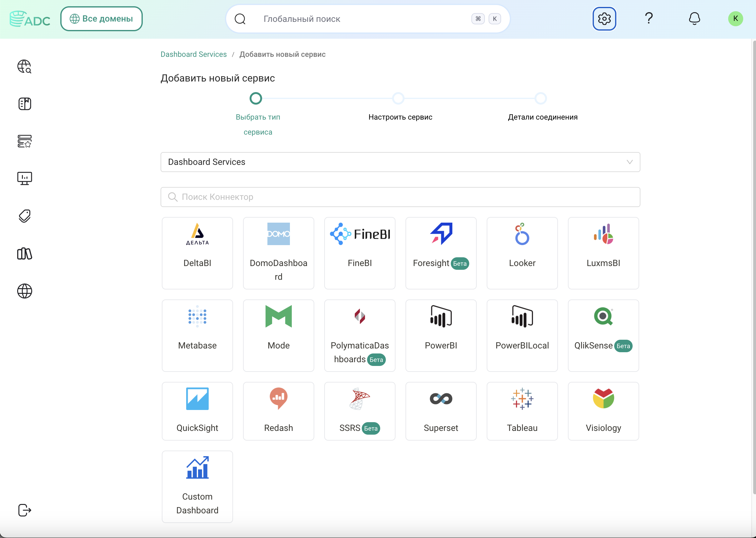
Task: Select the Custom Dashboard connector
Action: coord(197,487)
